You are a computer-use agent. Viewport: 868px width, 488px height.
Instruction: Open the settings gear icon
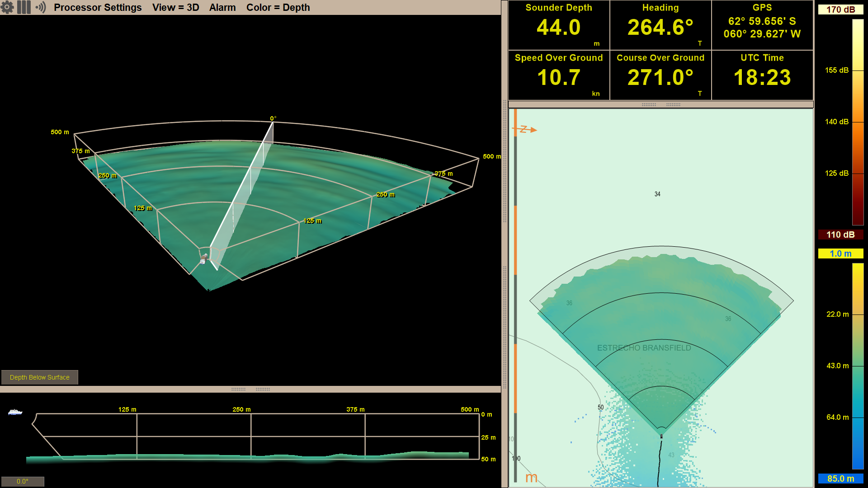point(7,7)
